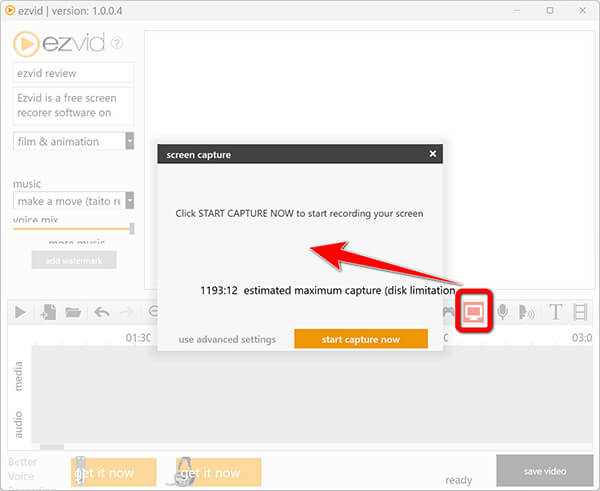
Task: Click the redo arrow icon
Action: [x=127, y=312]
